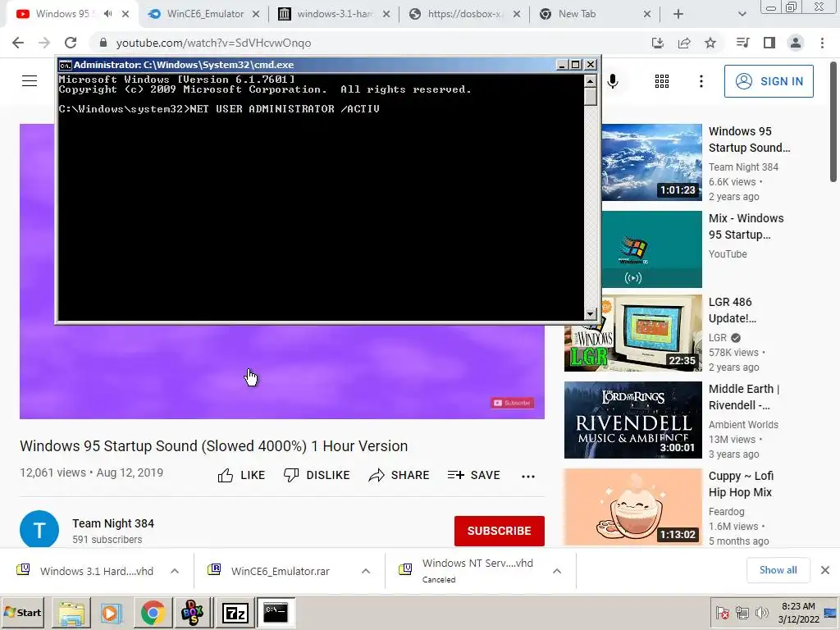
Task: Select the Windows 95 YouTube tab
Action: (x=73, y=14)
